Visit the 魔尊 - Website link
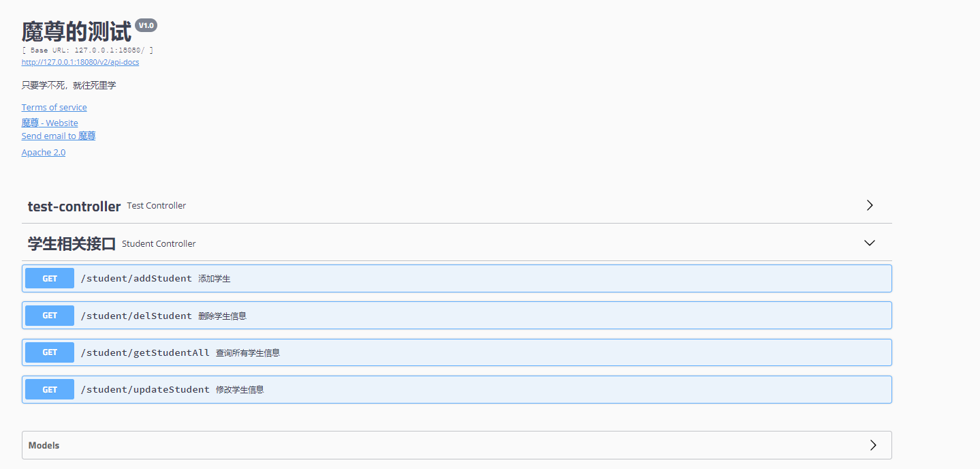This screenshot has width=980, height=469. [50, 123]
